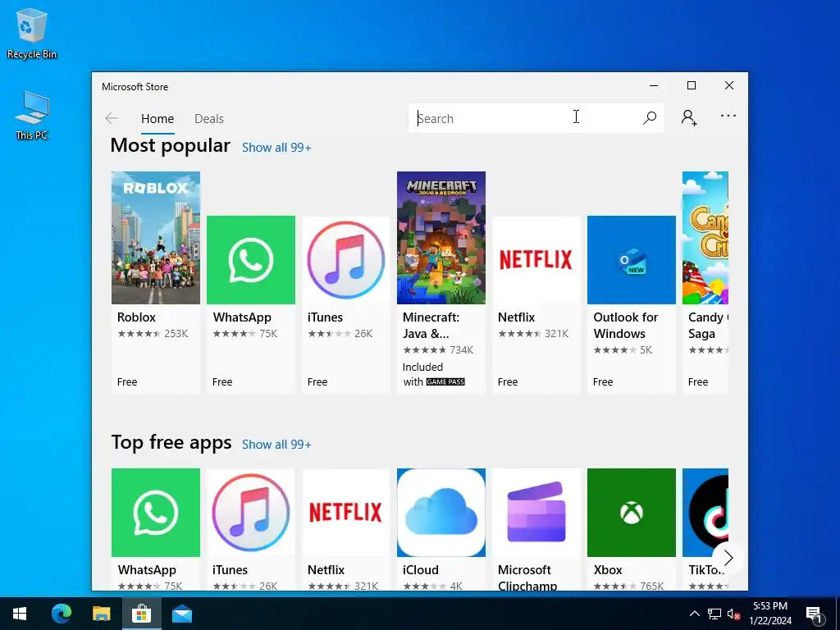Image resolution: width=840 pixels, height=630 pixels.
Task: Click the Roblox title text
Action: pyautogui.click(x=136, y=317)
